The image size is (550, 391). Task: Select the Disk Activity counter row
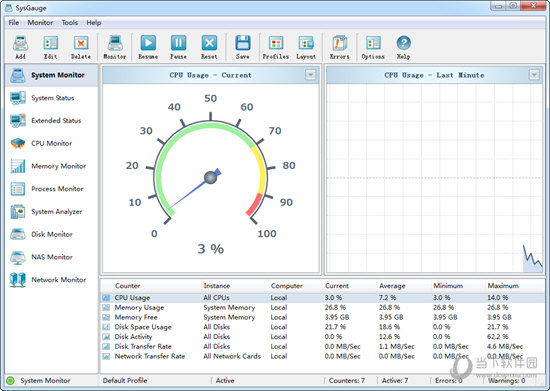pyautogui.click(x=323, y=337)
